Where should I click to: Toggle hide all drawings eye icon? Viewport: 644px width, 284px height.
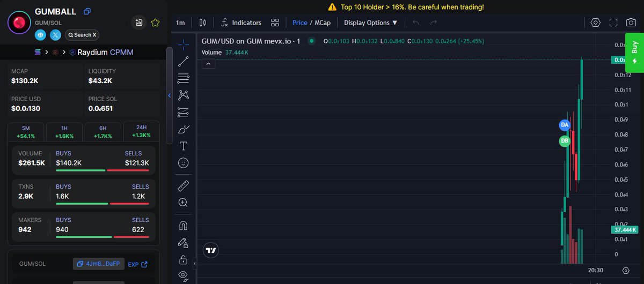(184, 275)
